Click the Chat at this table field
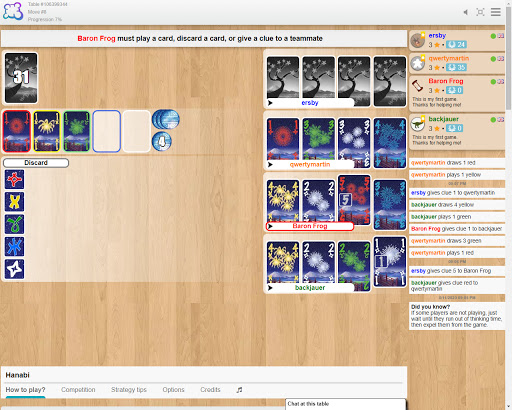 346,404
